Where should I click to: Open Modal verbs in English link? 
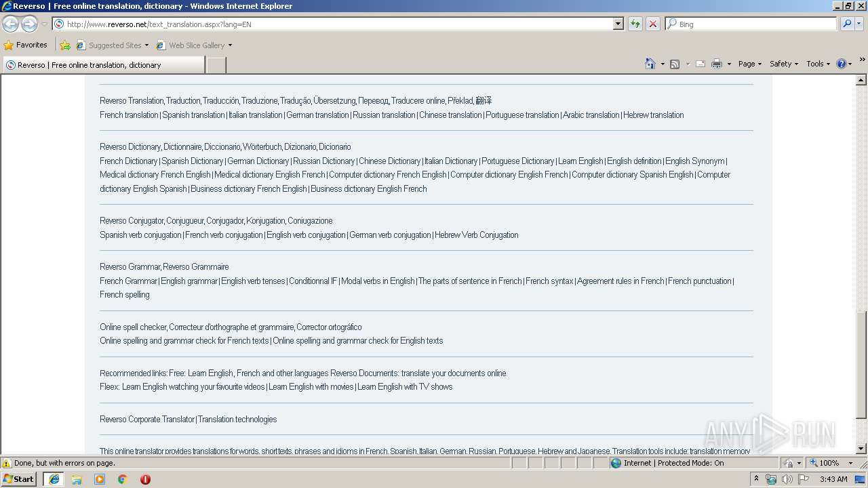(378, 281)
